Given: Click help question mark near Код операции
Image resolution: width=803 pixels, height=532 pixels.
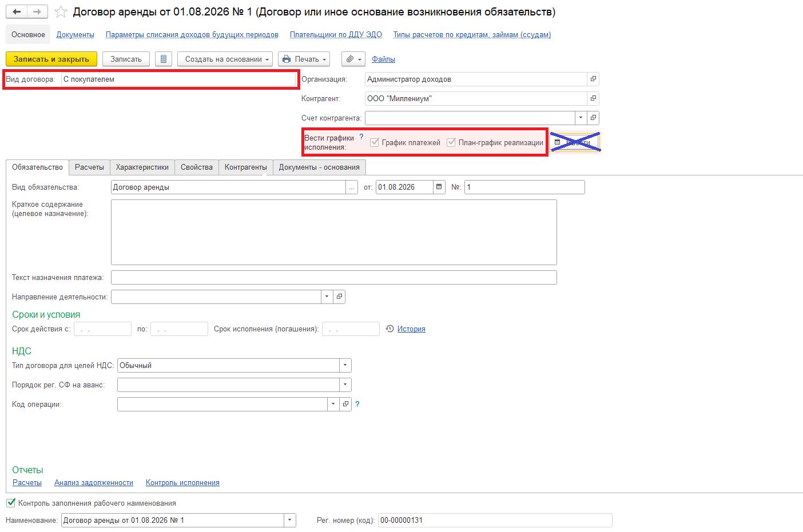Looking at the screenshot, I should pyautogui.click(x=357, y=404).
